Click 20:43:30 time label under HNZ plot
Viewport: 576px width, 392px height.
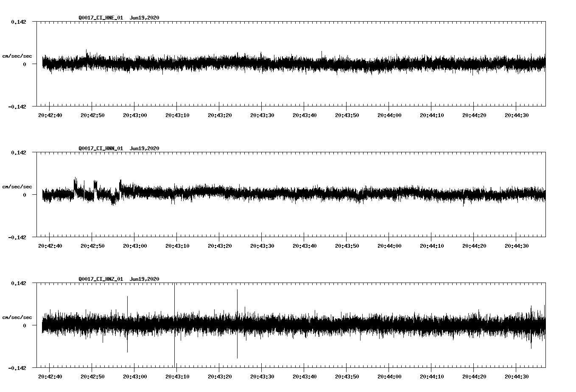[x=262, y=377]
